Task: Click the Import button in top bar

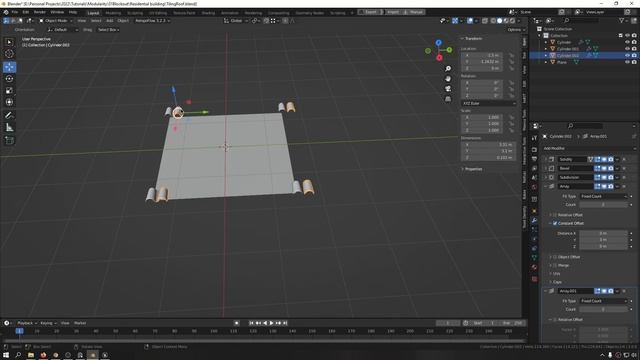Action: pos(393,12)
